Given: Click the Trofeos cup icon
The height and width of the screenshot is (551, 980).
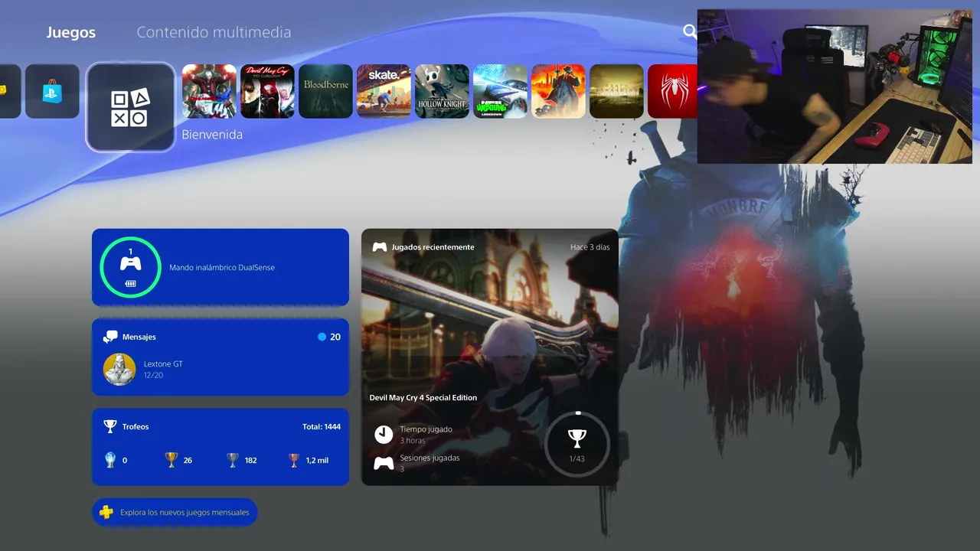Looking at the screenshot, I should (110, 426).
